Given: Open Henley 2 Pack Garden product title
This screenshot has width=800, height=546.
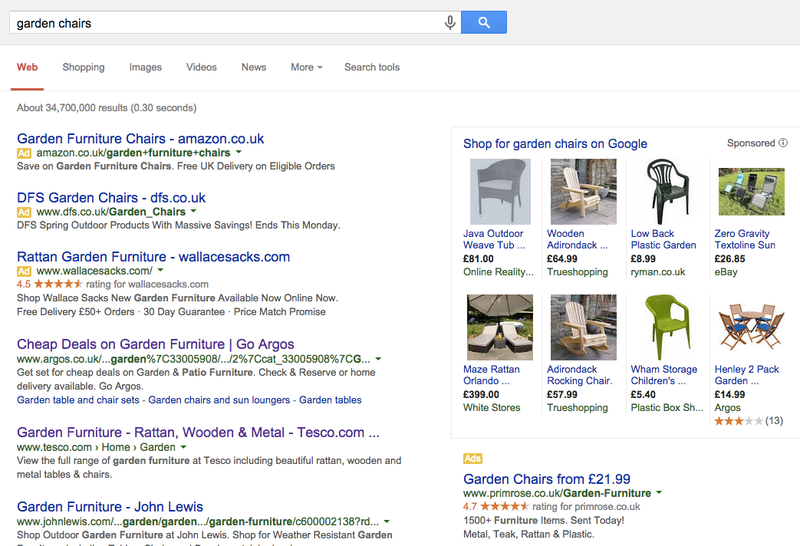Looking at the screenshot, I should tap(746, 375).
